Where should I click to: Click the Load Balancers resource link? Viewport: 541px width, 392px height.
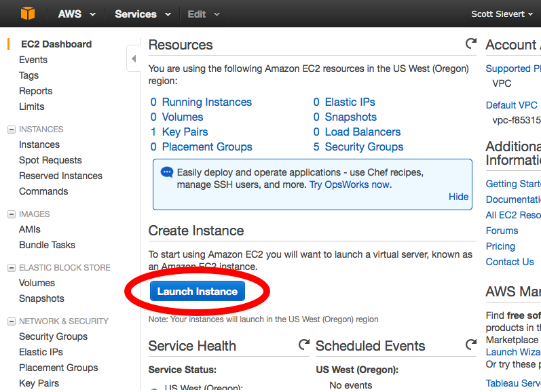tap(362, 132)
